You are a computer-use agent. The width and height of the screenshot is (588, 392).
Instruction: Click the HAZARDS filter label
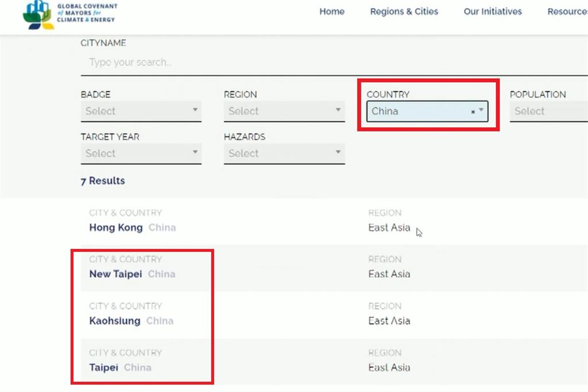point(245,137)
